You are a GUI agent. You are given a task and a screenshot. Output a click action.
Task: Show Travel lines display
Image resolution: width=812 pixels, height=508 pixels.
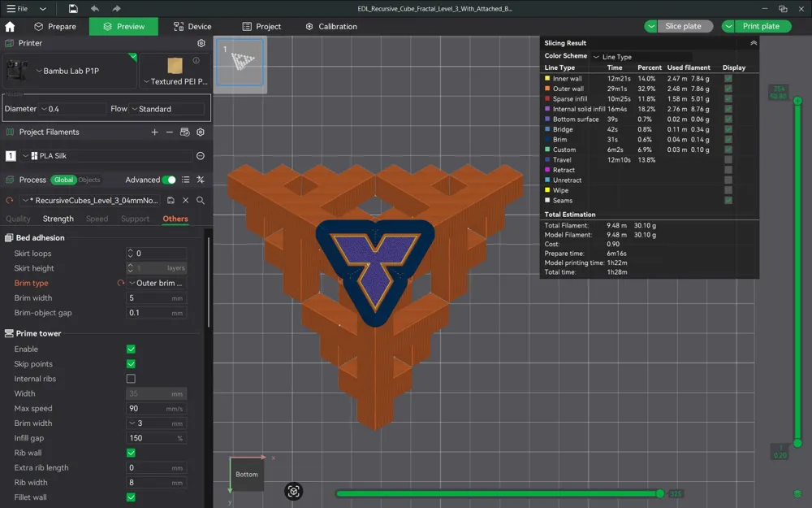[728, 160]
